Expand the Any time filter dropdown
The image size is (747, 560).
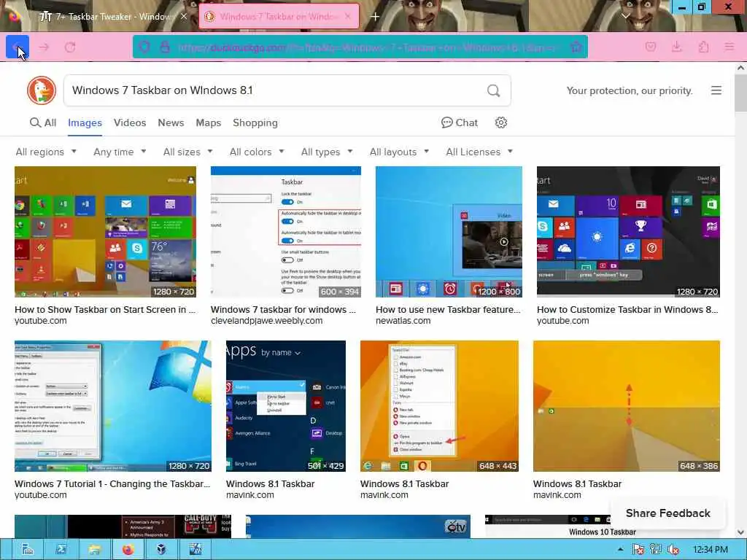tap(120, 152)
